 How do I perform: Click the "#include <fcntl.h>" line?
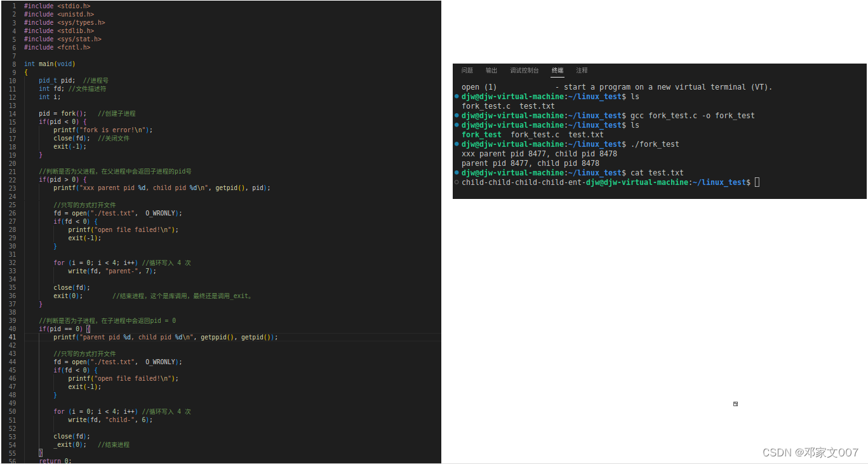pyautogui.click(x=57, y=48)
